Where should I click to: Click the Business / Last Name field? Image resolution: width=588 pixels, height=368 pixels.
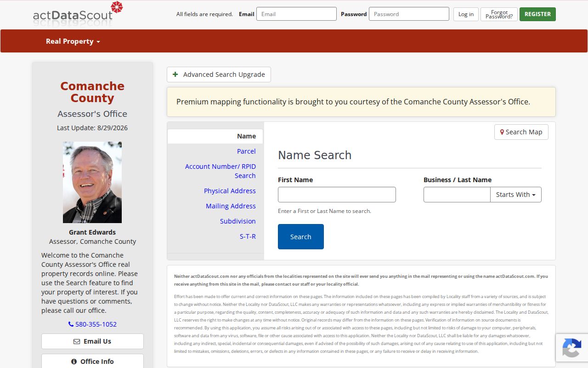pyautogui.click(x=457, y=195)
